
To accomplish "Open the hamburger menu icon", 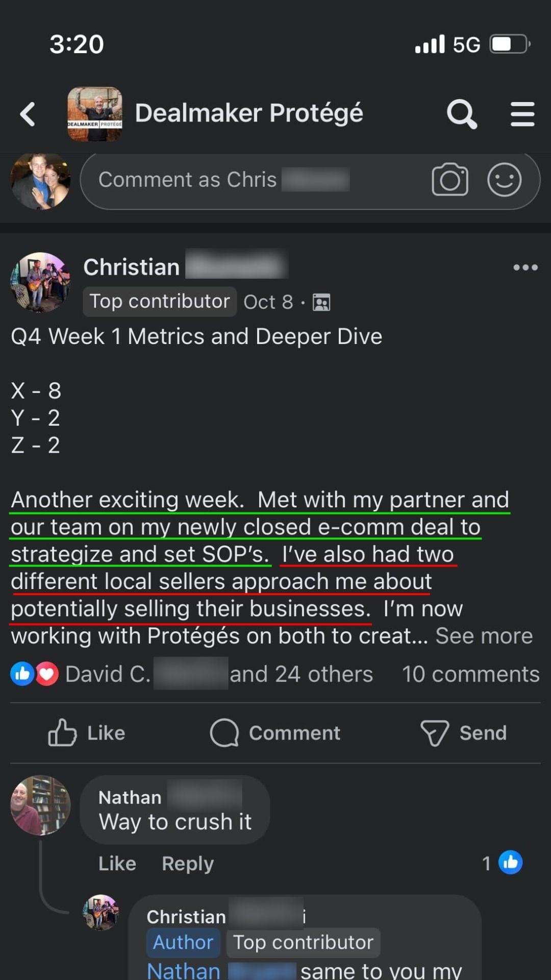I will [x=522, y=114].
